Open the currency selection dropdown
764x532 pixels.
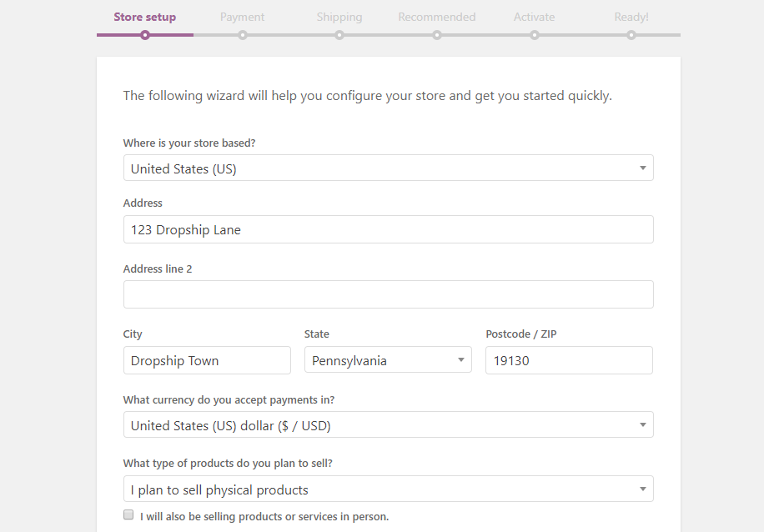(388, 425)
